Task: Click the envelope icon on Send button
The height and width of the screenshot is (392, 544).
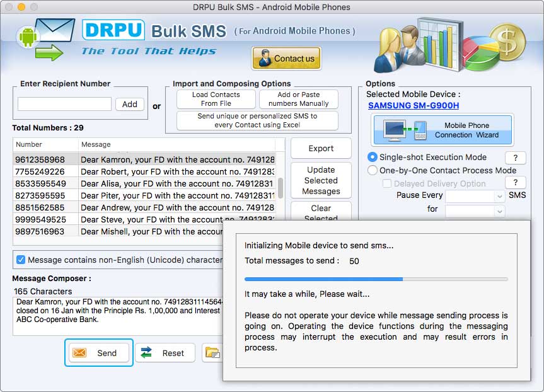Action: (79, 353)
